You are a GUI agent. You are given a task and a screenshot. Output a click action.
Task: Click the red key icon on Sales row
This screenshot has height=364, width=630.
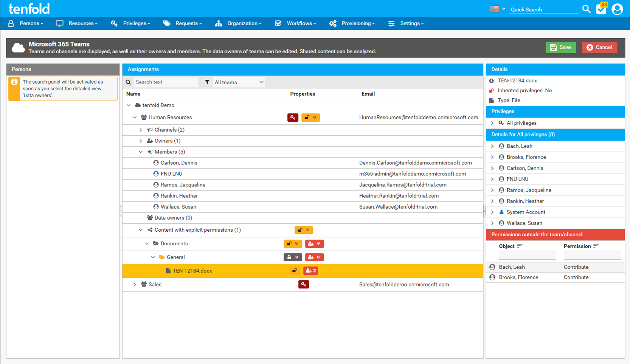coord(304,284)
